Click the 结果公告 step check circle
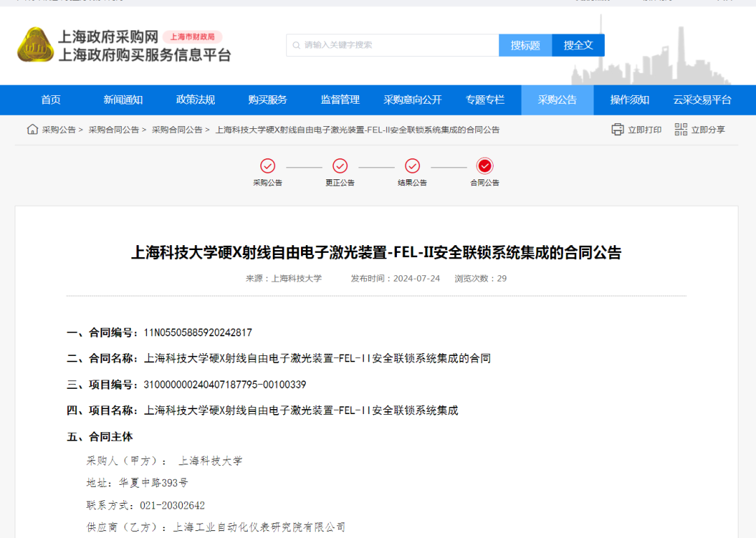The image size is (756, 538). point(412,166)
